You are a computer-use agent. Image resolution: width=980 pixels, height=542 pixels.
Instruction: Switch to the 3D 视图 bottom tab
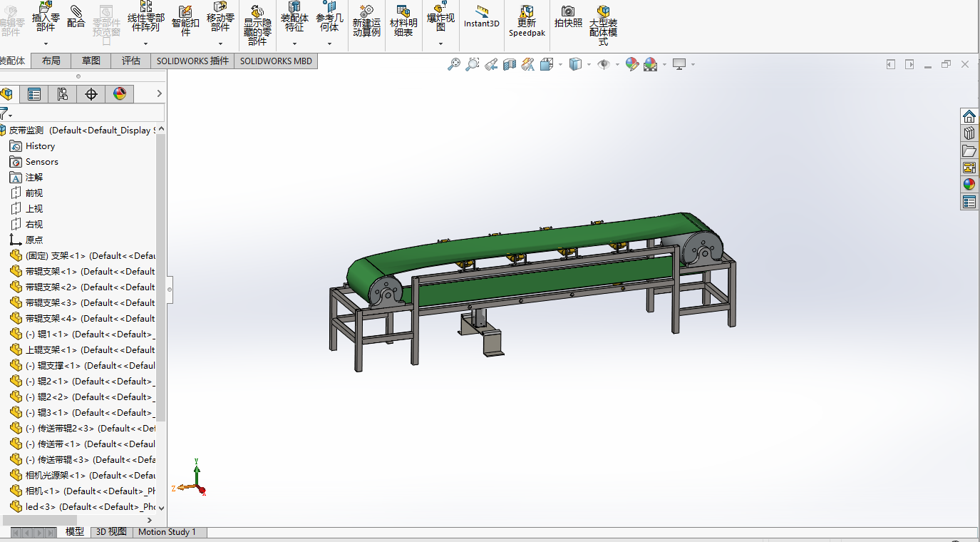[x=111, y=532]
